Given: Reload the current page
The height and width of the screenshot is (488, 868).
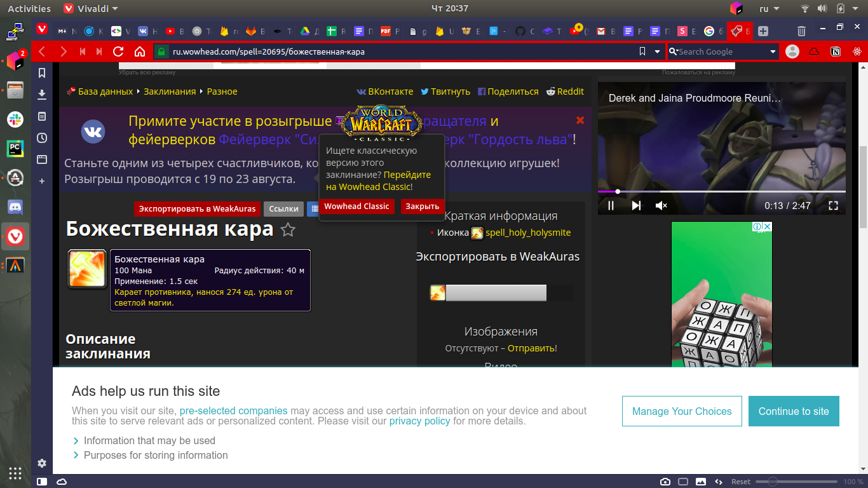Looking at the screenshot, I should click(x=118, y=51).
